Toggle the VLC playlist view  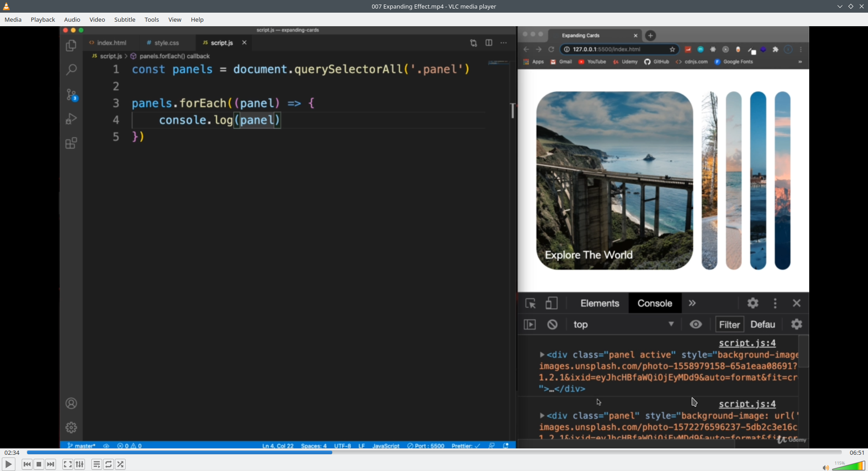96,464
